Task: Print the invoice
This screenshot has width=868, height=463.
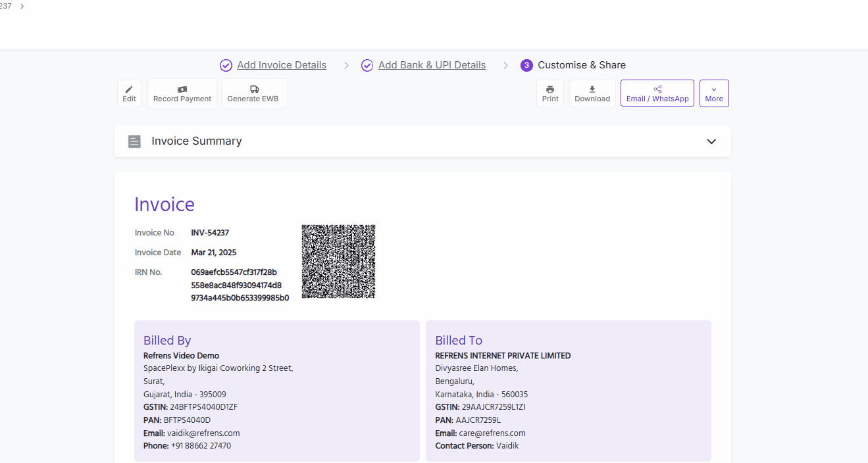Action: 550,93
